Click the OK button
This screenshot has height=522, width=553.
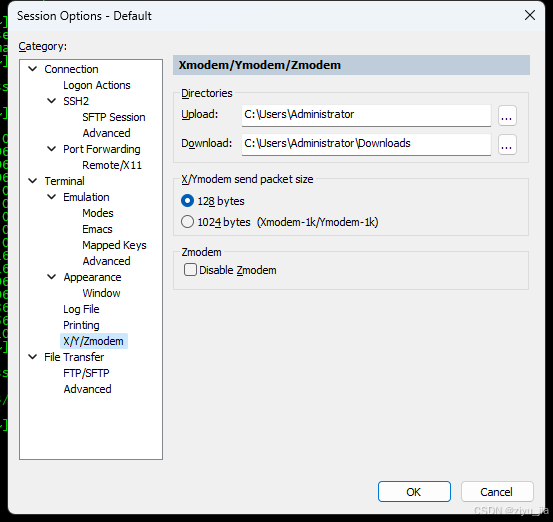coord(414,491)
